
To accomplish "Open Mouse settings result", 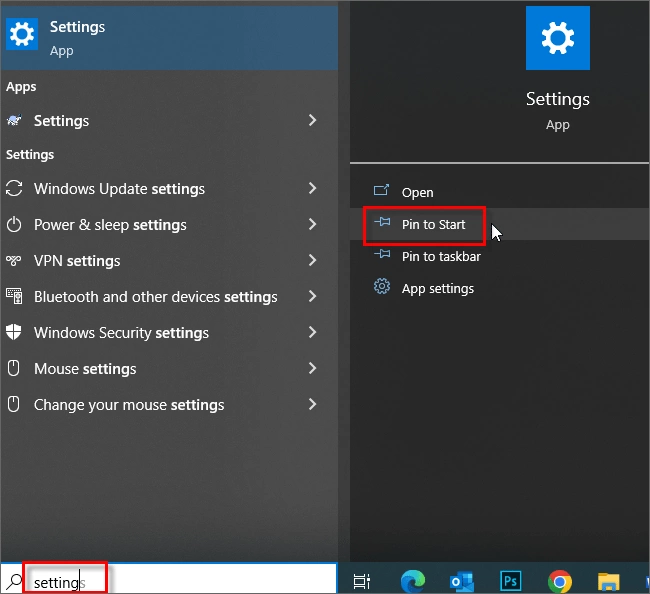I will (x=169, y=369).
